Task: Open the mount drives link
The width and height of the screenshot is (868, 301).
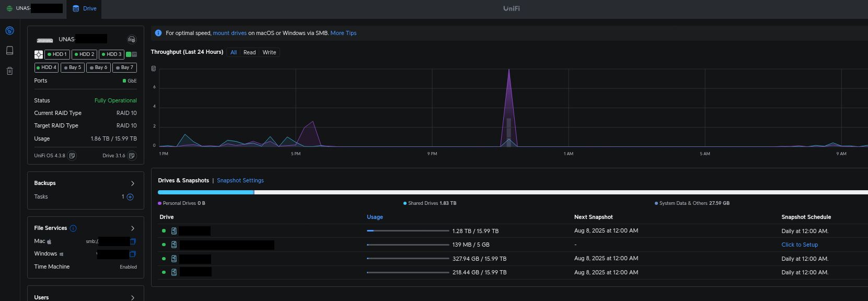Action: [229, 33]
